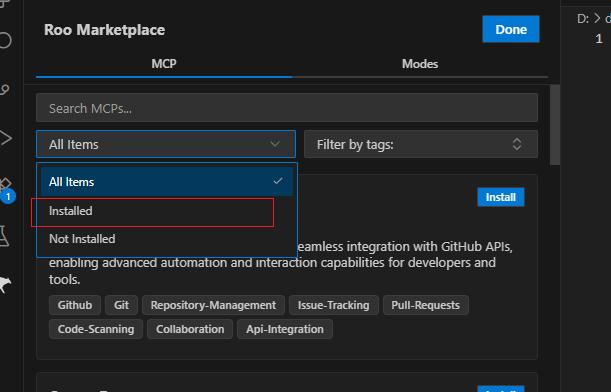Click the Search MCPs input field
611x392 pixels.
287,108
